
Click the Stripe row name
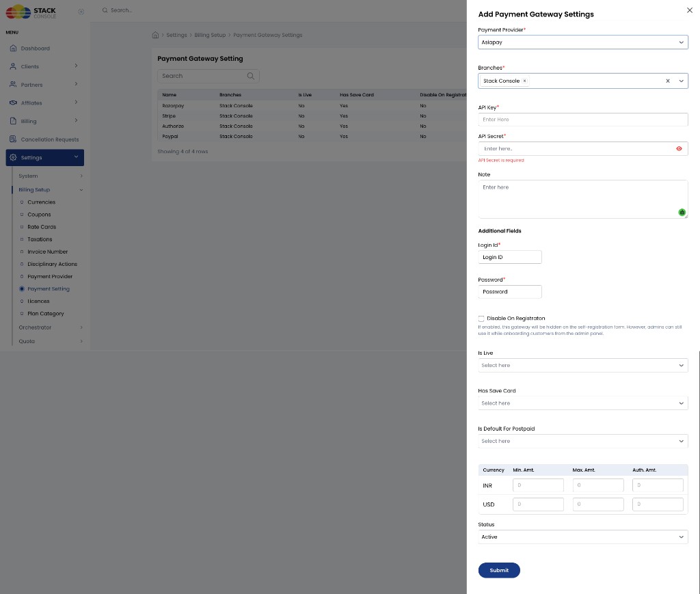(169, 116)
